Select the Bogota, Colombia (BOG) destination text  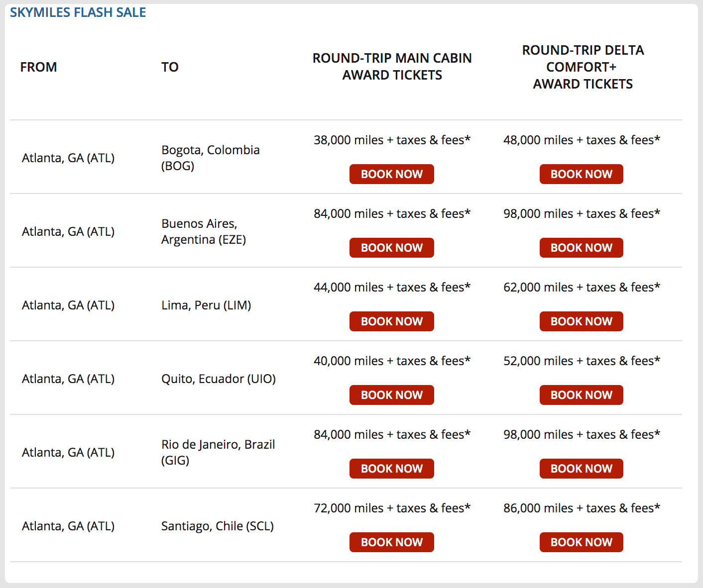[210, 158]
